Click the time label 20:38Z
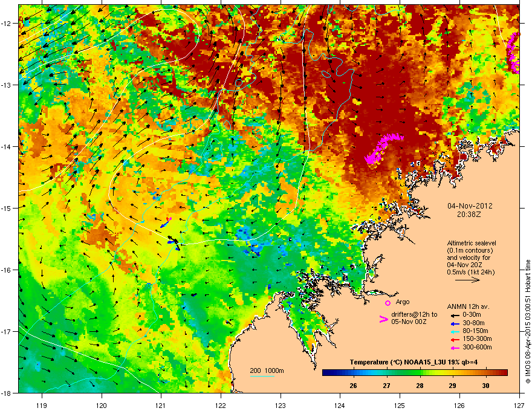532x411 pixels. [469, 215]
